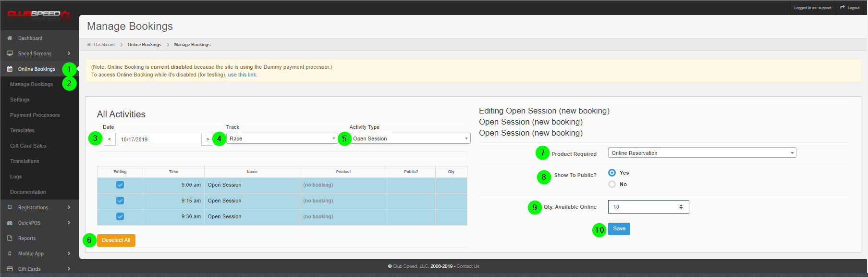
Task: Open Documentation menu item
Action: [x=28, y=192]
